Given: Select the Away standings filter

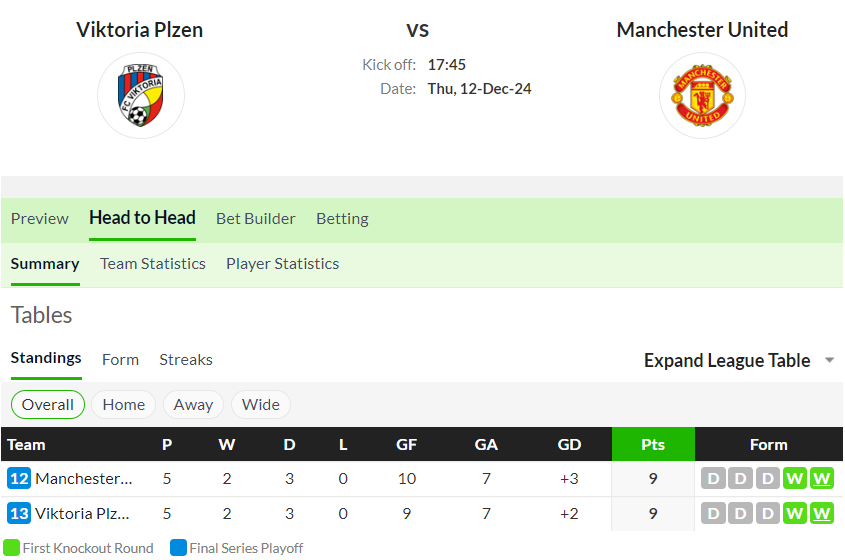Looking at the screenshot, I should point(193,405).
